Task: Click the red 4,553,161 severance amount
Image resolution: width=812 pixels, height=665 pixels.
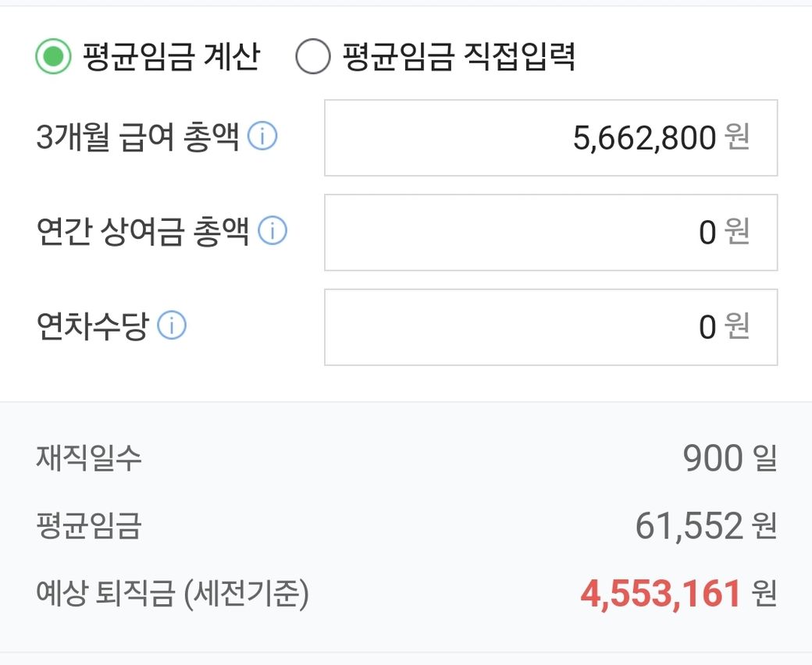Action: coord(661,595)
